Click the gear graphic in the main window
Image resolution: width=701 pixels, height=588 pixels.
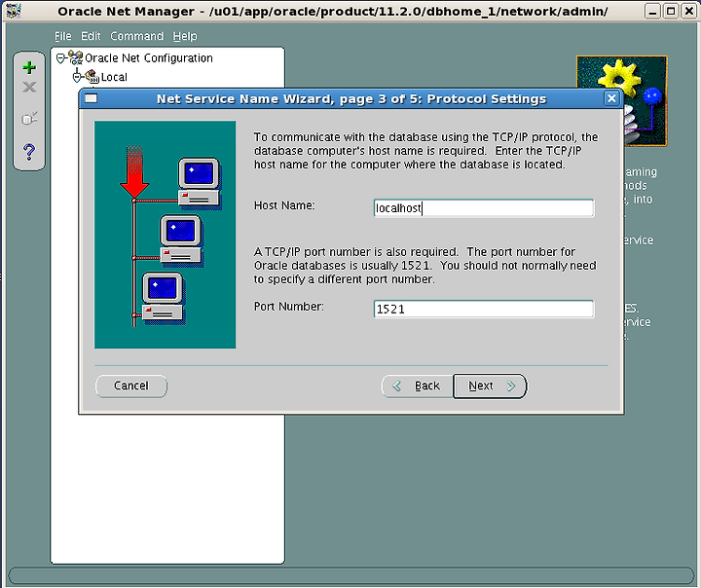point(619,79)
